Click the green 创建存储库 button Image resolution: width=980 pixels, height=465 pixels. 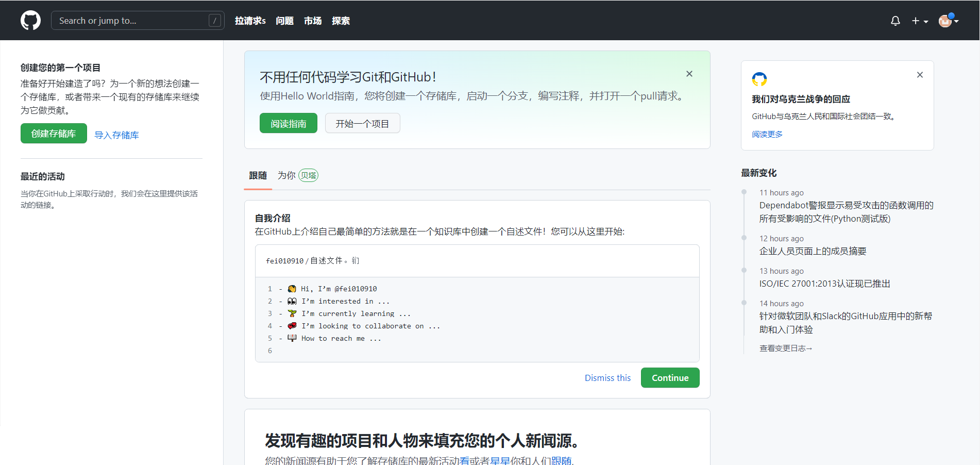click(54, 134)
